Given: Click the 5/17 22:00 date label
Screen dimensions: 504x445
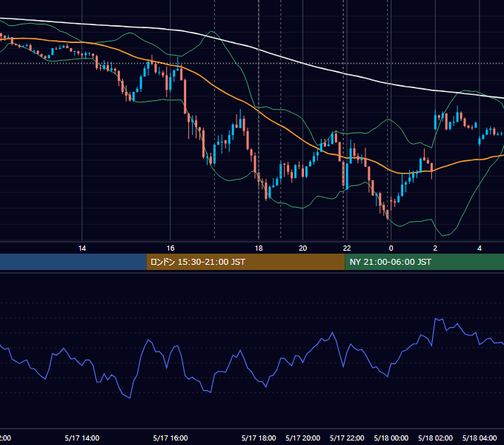Looking at the screenshot, I should pyautogui.click(x=347, y=438).
